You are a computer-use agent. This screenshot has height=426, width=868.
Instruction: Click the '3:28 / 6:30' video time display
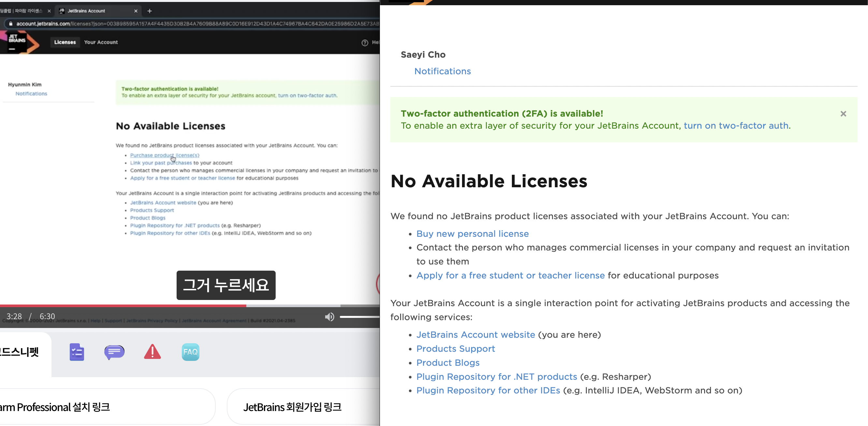coord(30,317)
